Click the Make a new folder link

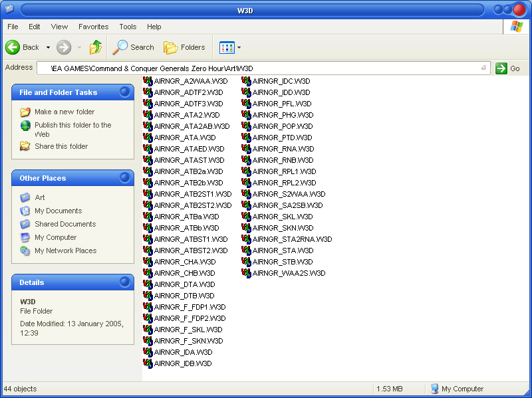tap(65, 112)
